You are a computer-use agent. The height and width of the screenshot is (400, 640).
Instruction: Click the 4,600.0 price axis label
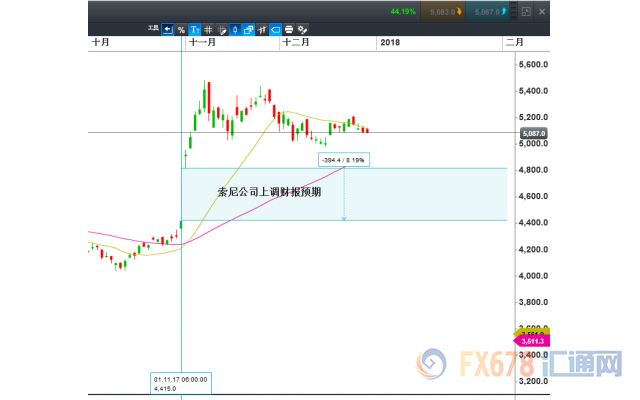coord(533,196)
